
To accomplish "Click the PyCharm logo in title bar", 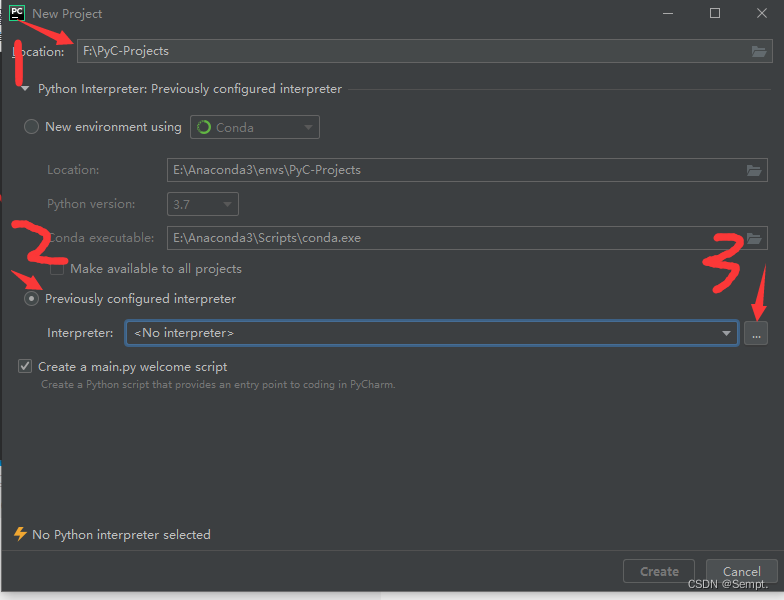I will tap(17, 13).
